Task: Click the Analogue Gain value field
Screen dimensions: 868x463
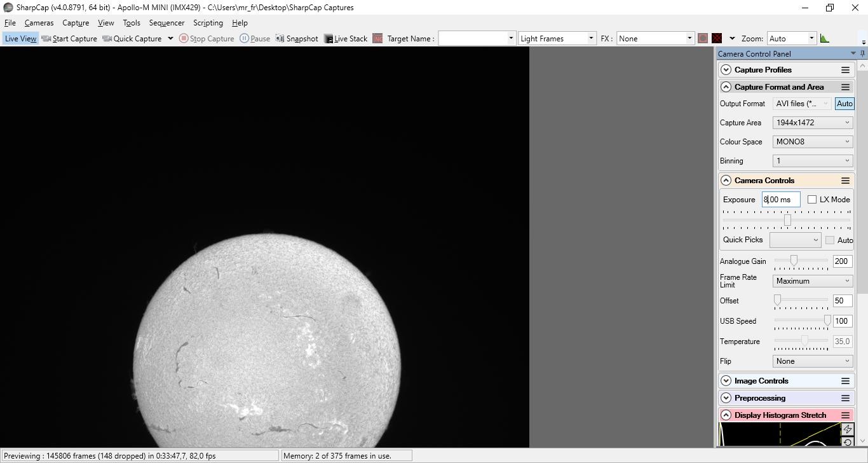Action: click(x=843, y=261)
